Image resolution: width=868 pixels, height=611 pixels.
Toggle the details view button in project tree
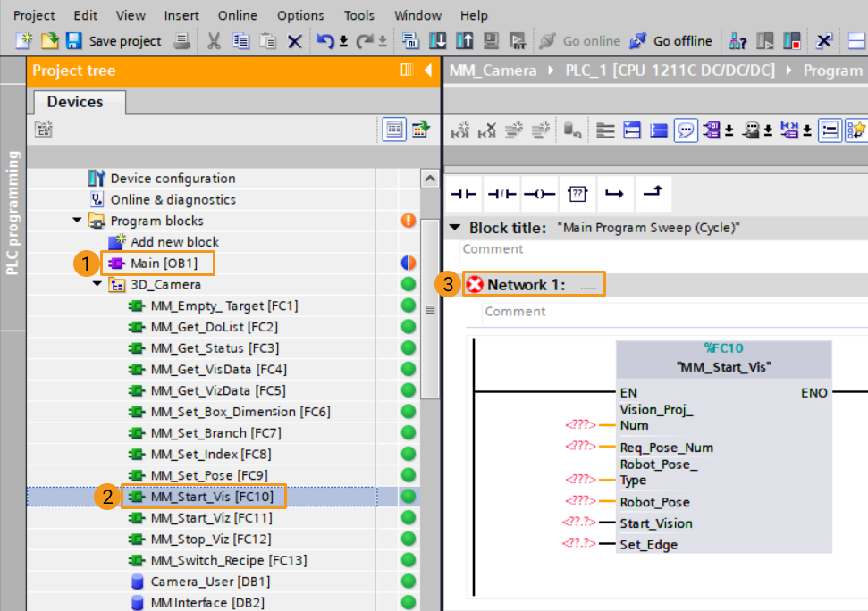(393, 130)
